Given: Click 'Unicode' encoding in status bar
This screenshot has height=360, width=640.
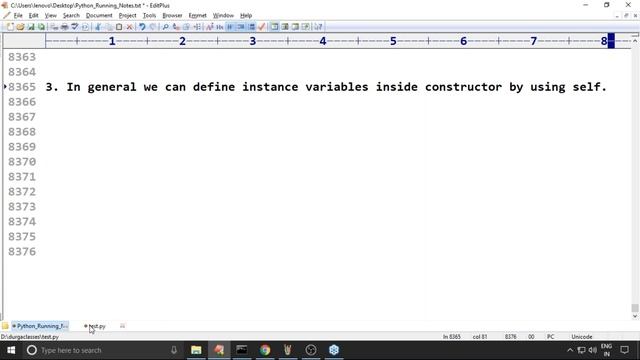Looking at the screenshot, I should pyautogui.click(x=582, y=337).
